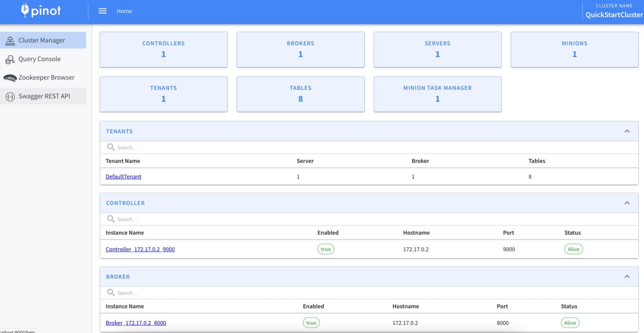Screen dimensions: 644x333
Task: Click Enabled header in Broker table
Action: [313, 306]
